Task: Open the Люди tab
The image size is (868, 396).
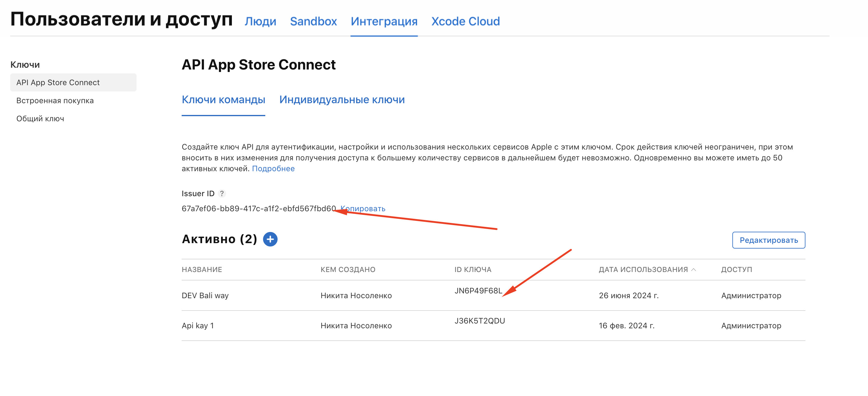Action: coord(260,21)
